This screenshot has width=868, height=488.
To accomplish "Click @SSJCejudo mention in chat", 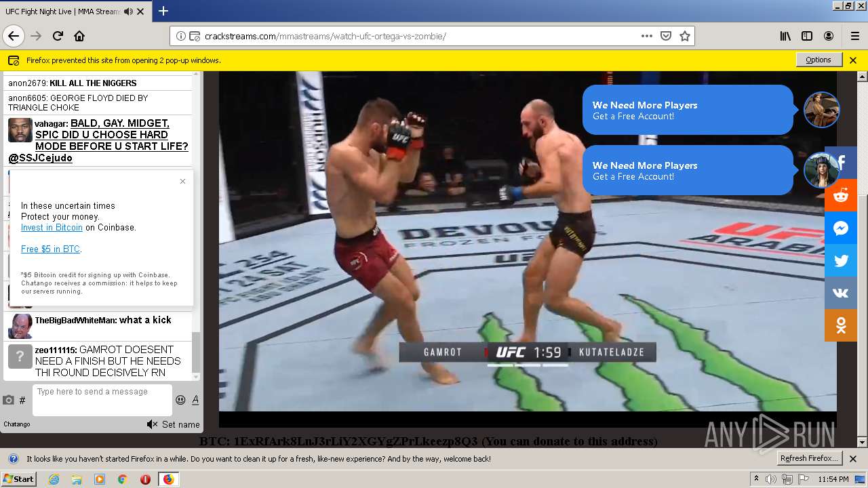I will (40, 158).
